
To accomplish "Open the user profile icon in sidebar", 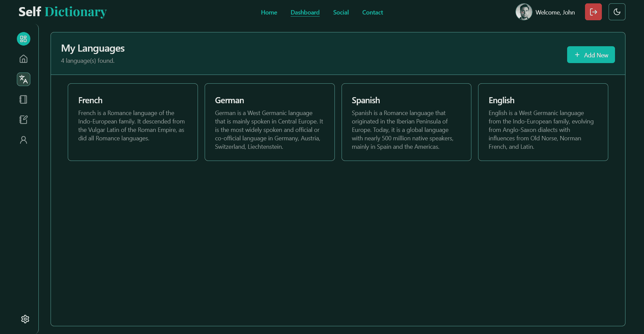I will [24, 140].
